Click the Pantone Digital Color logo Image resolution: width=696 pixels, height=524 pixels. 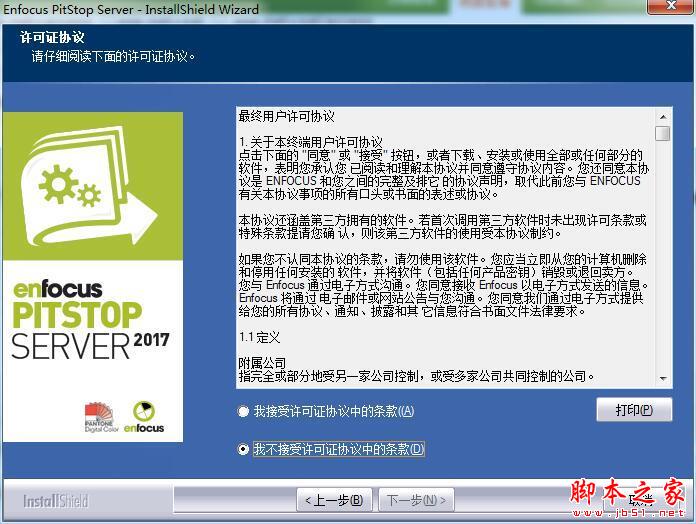[x=101, y=417]
